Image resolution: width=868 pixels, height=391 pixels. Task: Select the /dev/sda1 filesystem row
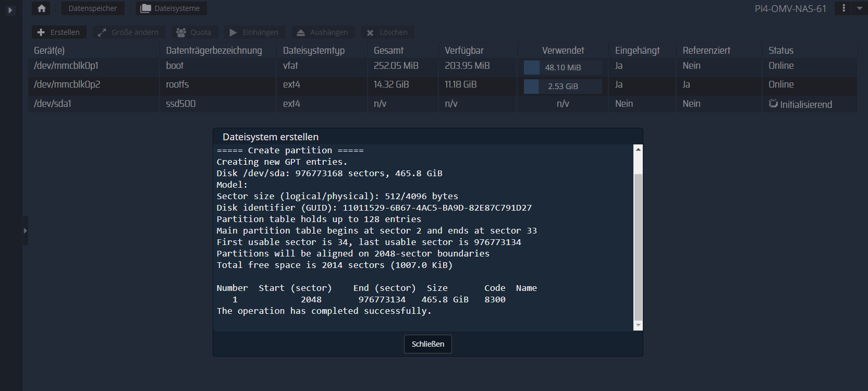click(52, 104)
